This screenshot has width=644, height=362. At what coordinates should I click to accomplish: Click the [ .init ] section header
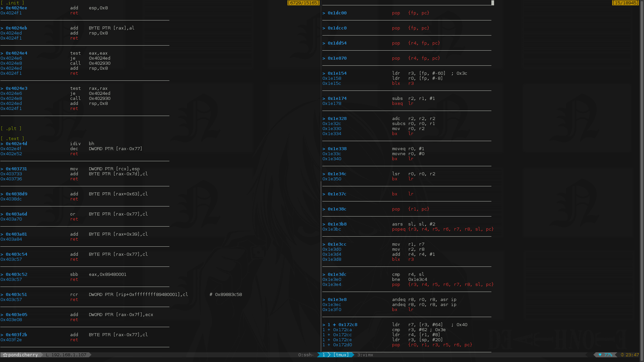pyautogui.click(x=12, y=3)
